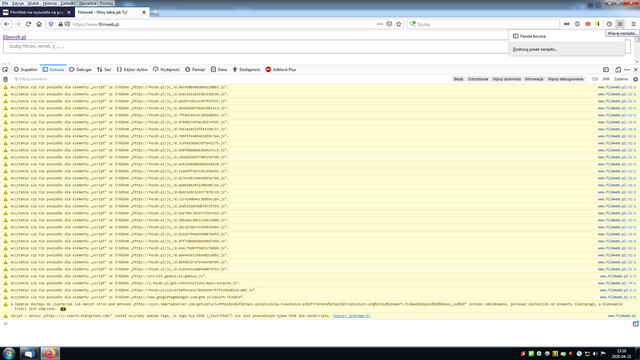Toggle the Żądania requests filter
Viewport: 640px width, 360px height.
(x=621, y=79)
